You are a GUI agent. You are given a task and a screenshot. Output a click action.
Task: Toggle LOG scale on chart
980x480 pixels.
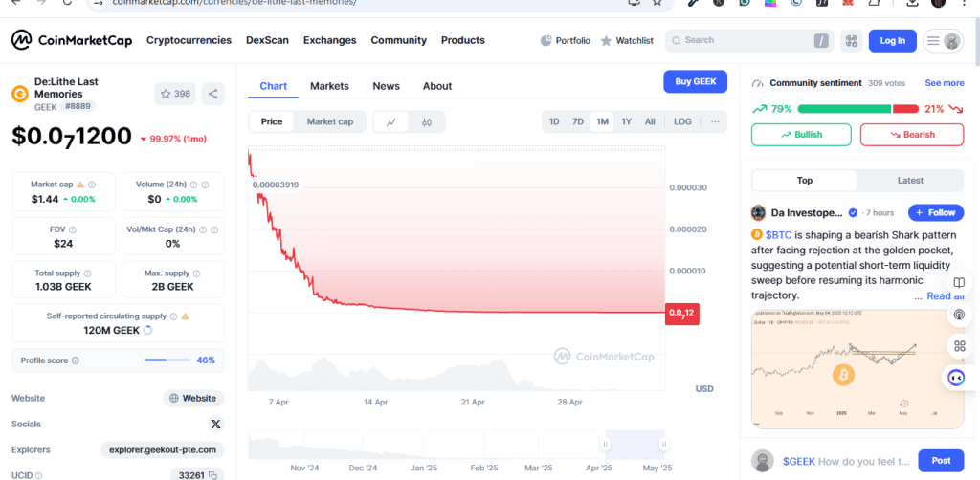tap(682, 121)
